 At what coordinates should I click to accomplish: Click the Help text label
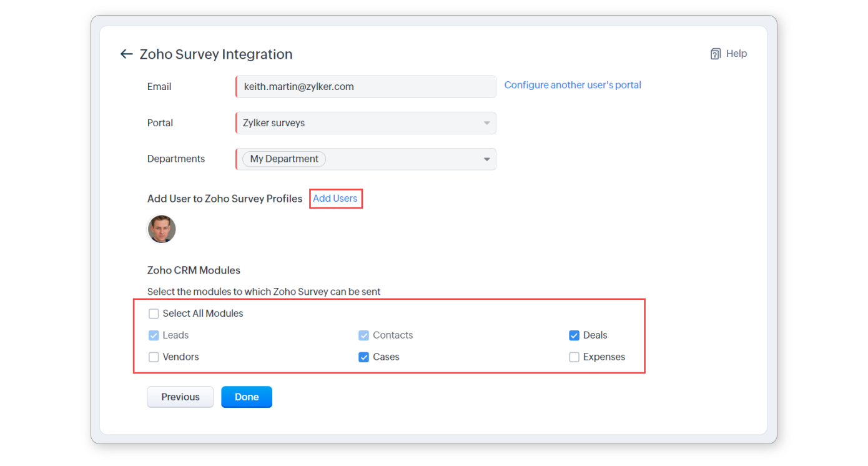pyautogui.click(x=736, y=54)
